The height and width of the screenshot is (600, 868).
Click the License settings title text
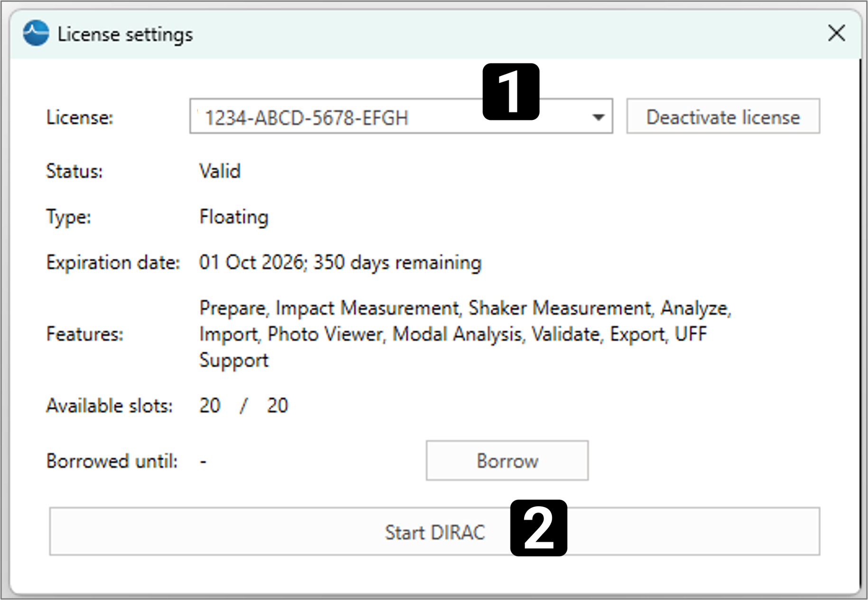125,35
